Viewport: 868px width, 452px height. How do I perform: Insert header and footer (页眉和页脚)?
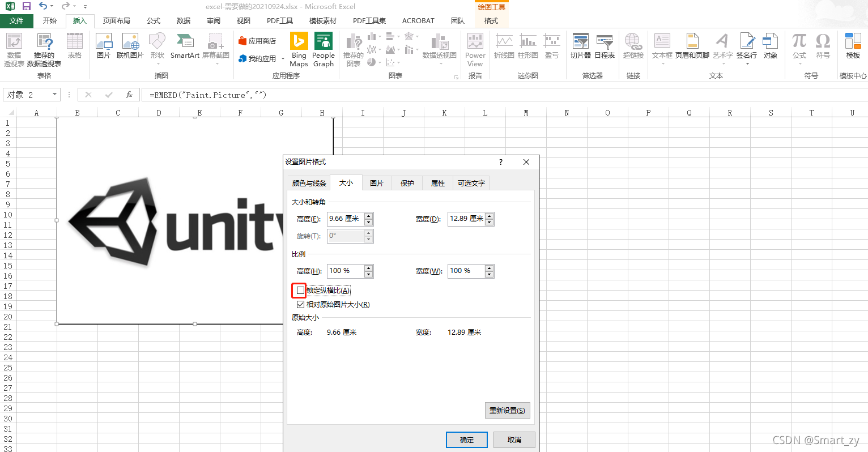[x=692, y=46]
